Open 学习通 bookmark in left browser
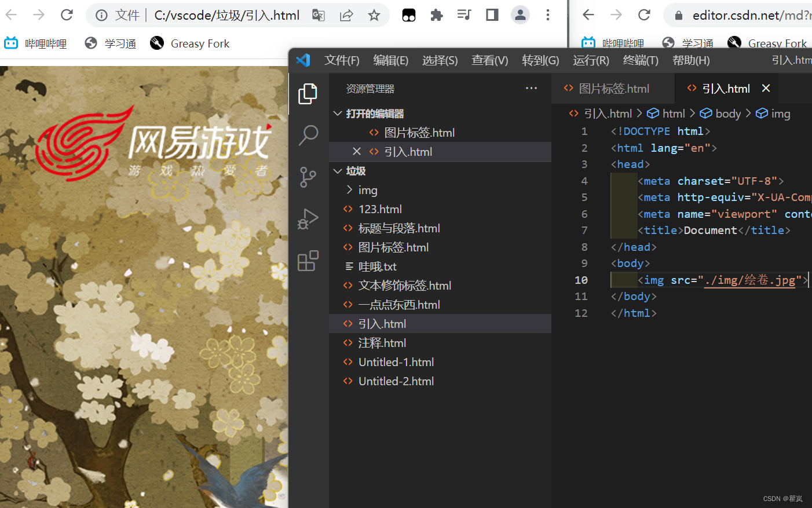 (x=111, y=43)
